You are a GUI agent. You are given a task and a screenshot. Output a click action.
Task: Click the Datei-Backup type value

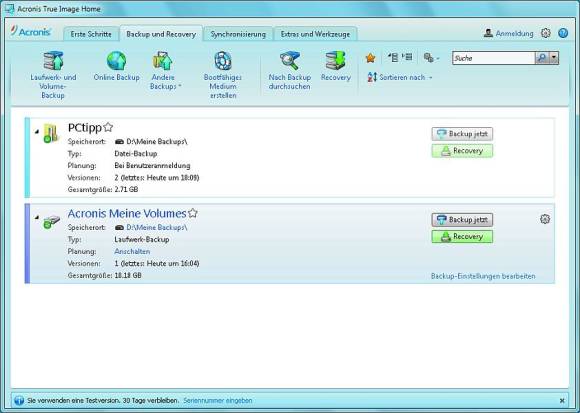click(136, 153)
